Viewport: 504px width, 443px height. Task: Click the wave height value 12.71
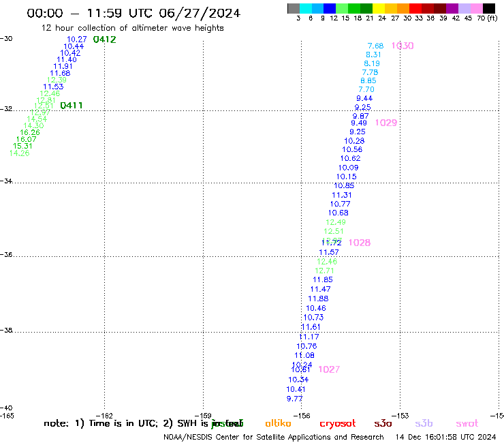click(324, 271)
